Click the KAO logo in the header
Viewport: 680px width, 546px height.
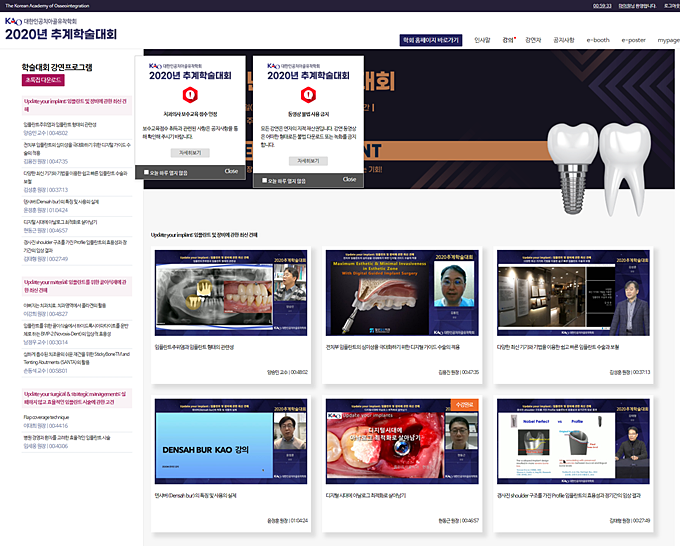coord(12,21)
